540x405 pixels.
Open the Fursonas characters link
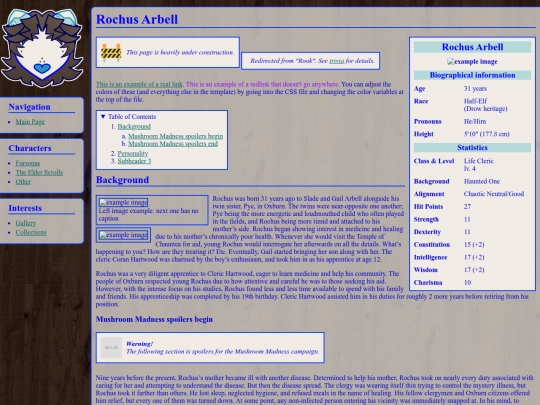pos(28,163)
